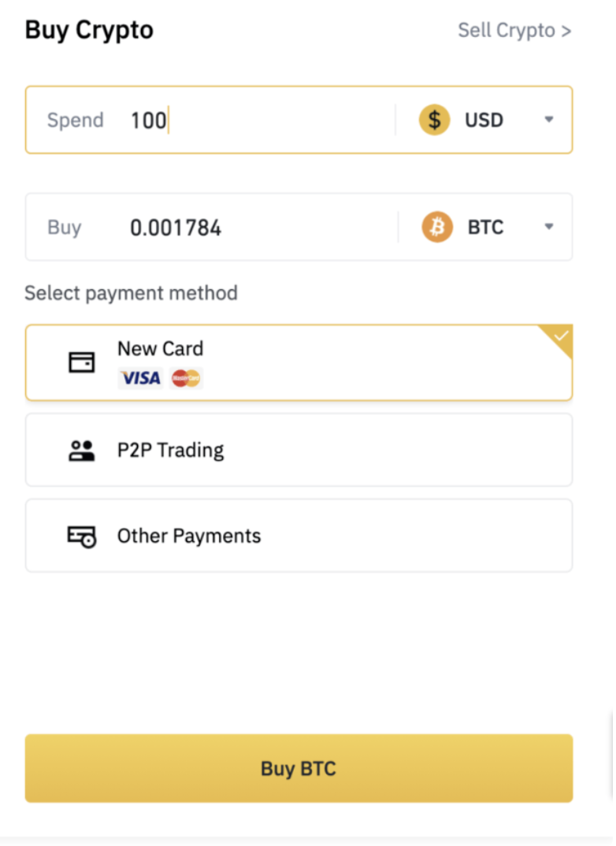Select the Other Payments option
616x846 pixels.
click(x=299, y=536)
